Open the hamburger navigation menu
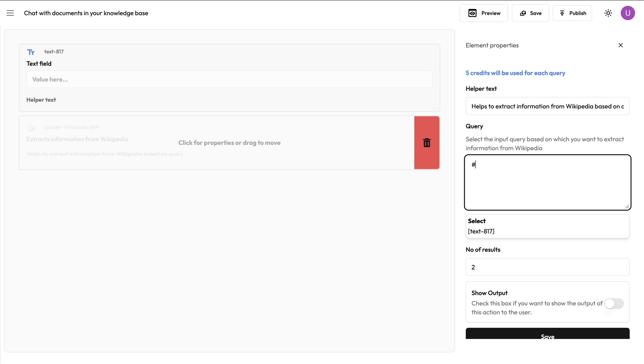This screenshot has height=364, width=644. tap(10, 13)
